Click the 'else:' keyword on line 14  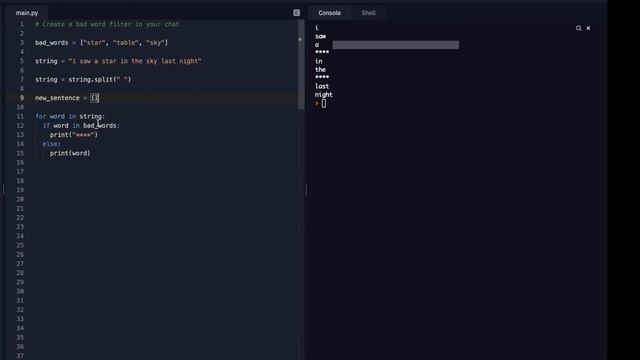click(51, 144)
